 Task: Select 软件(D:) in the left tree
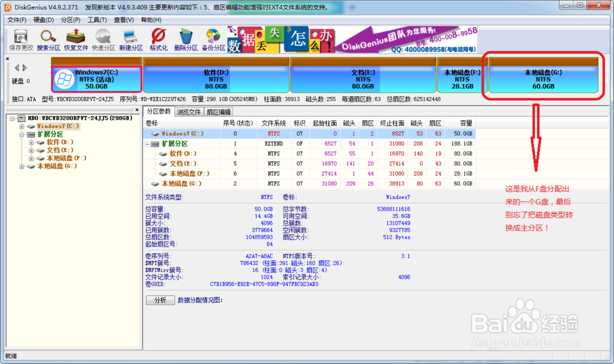pyautogui.click(x=60, y=142)
